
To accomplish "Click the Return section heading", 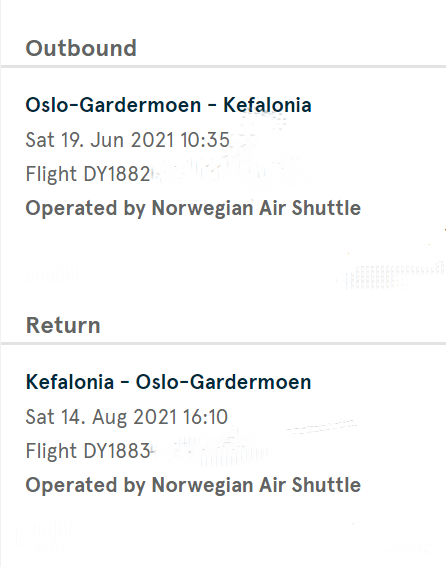I will click(x=63, y=325).
